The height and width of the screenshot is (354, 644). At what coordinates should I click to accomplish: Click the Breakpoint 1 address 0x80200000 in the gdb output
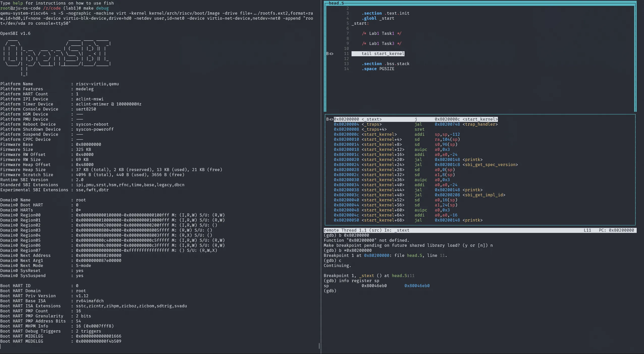tap(377, 255)
